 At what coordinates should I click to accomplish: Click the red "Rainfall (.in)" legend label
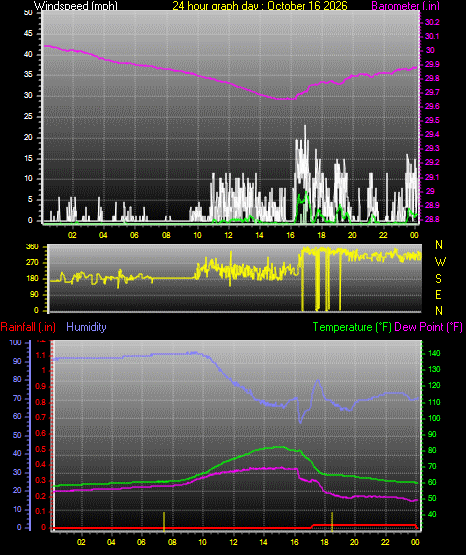pos(28,327)
